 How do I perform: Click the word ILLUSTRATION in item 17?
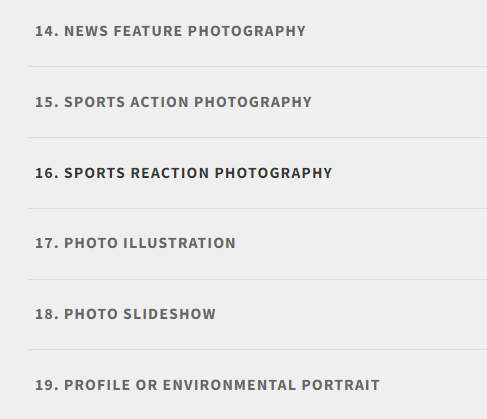pyautogui.click(x=179, y=243)
